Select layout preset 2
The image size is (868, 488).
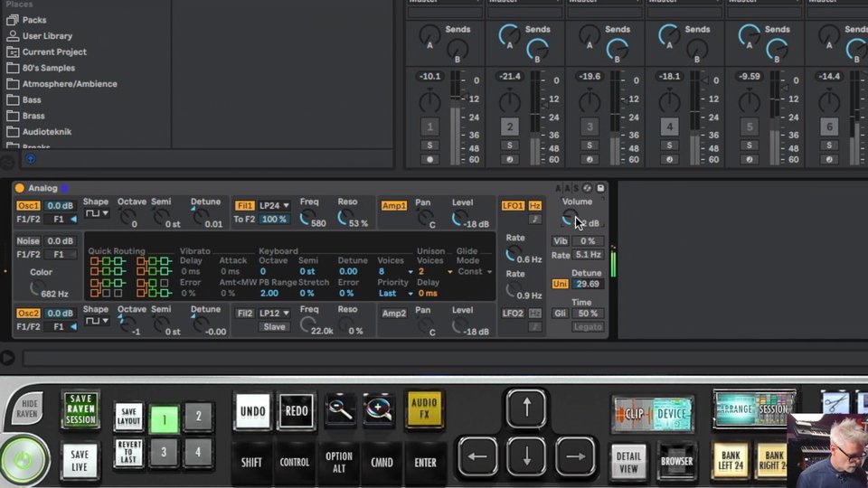198,416
